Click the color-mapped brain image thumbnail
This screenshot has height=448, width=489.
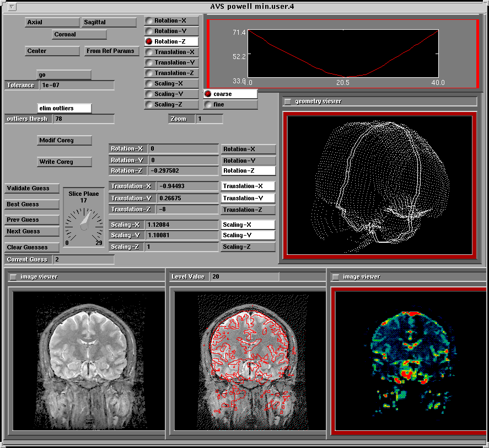[409, 362]
